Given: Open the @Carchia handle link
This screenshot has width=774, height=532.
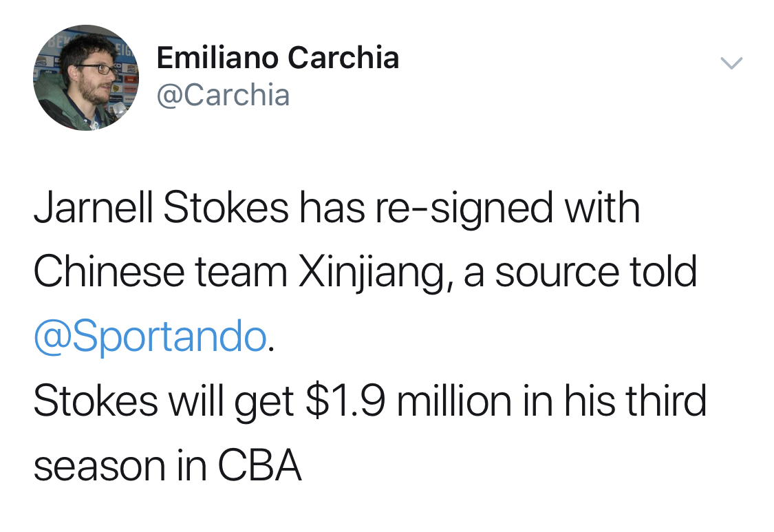Looking at the screenshot, I should pyautogui.click(x=223, y=95).
